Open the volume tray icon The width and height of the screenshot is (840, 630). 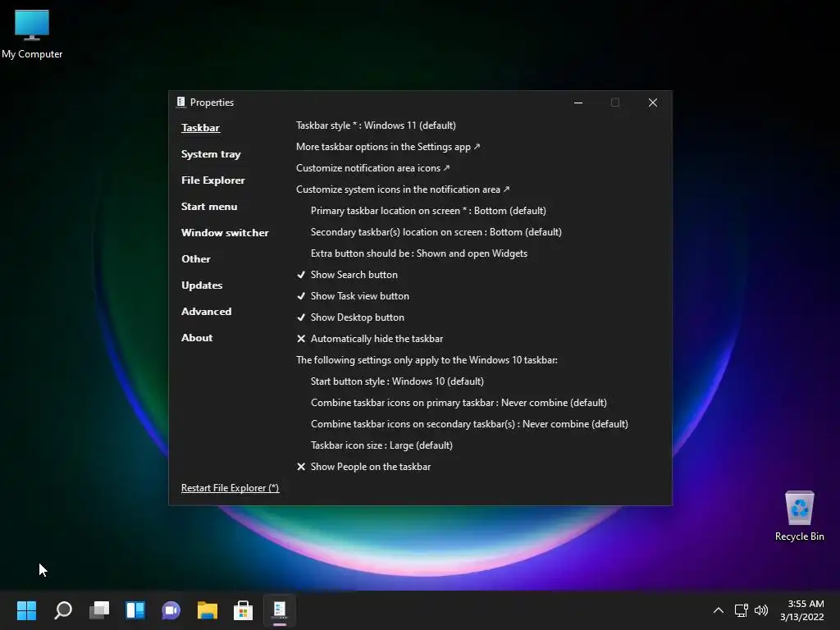coord(761,610)
